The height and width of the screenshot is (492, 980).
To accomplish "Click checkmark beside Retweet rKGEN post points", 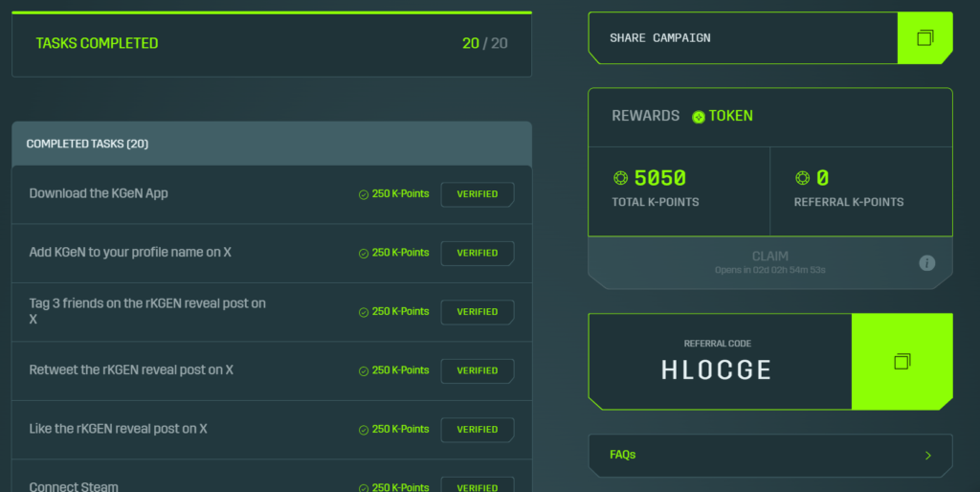I will [x=363, y=370].
